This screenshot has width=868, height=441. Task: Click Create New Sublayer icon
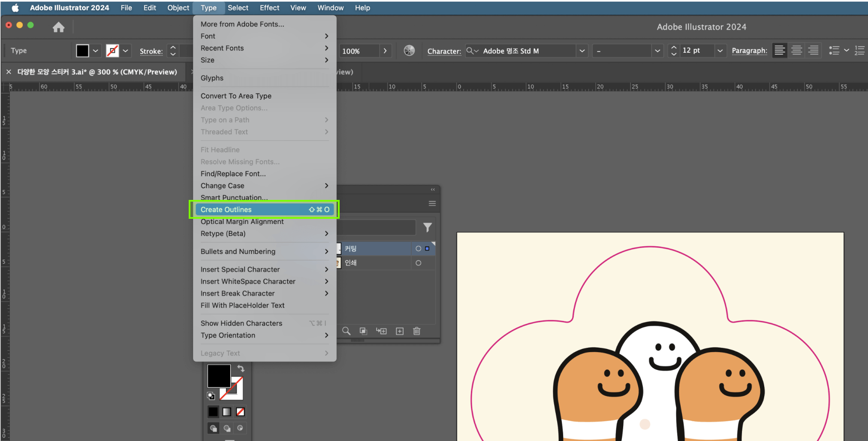click(x=381, y=331)
